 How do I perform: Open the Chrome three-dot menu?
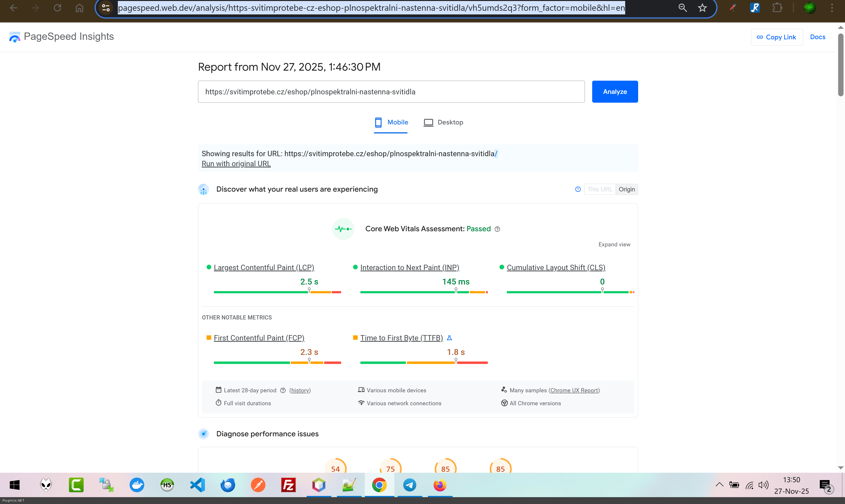click(832, 8)
